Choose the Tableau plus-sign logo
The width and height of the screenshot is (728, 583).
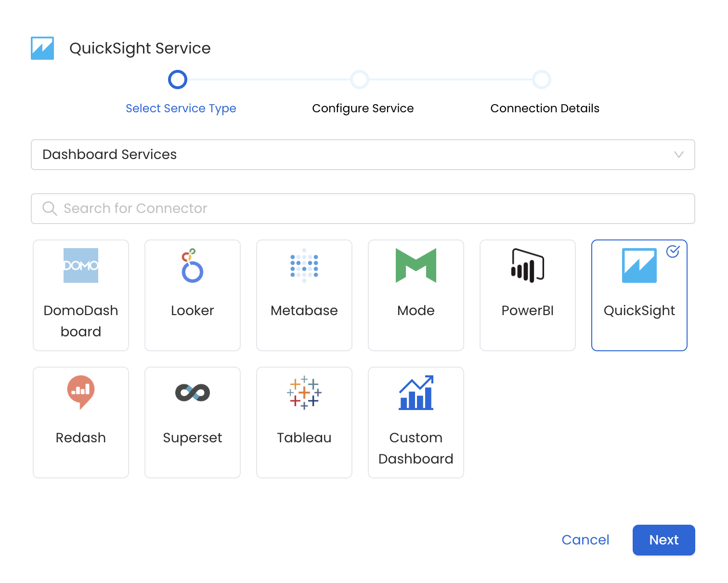(x=304, y=393)
